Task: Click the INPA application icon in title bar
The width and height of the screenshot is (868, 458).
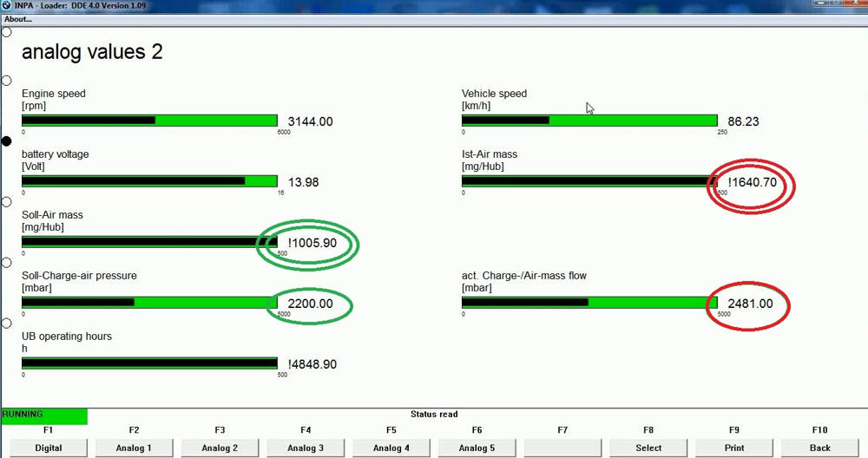Action: click(7, 5)
